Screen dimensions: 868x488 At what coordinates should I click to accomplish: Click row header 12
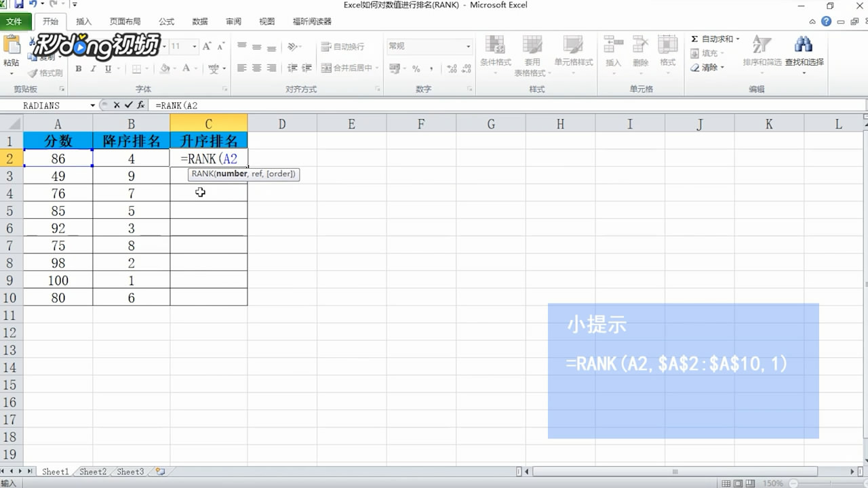pyautogui.click(x=11, y=333)
